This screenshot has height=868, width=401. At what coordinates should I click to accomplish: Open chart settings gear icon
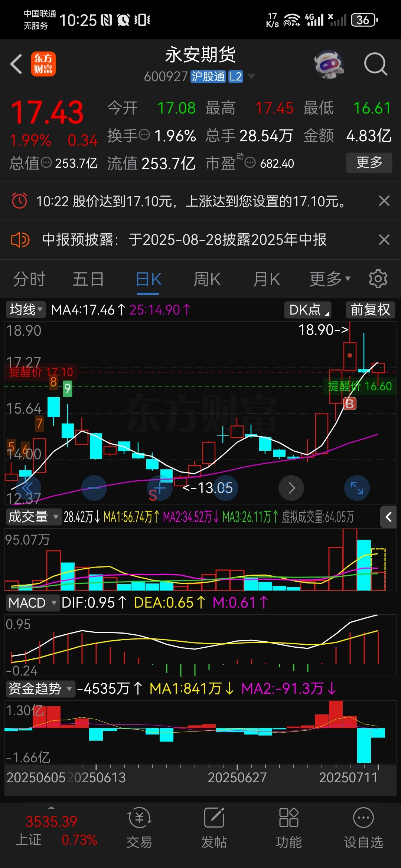click(378, 279)
